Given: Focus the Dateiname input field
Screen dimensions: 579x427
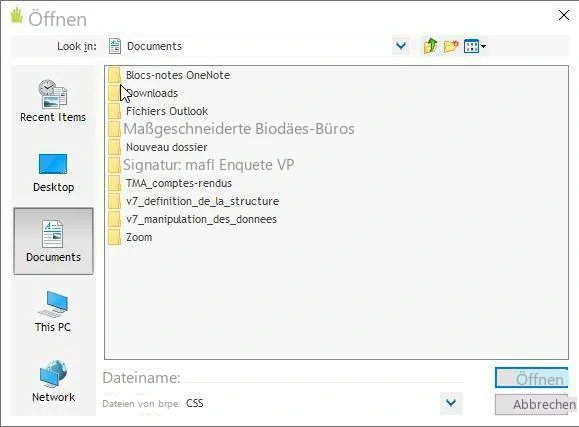Looking at the screenshot, I should pos(324,378).
